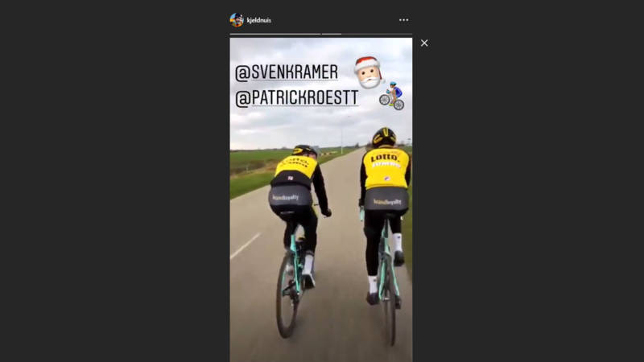Click the brandloyalty text on right rider's shorts

[x=387, y=202]
